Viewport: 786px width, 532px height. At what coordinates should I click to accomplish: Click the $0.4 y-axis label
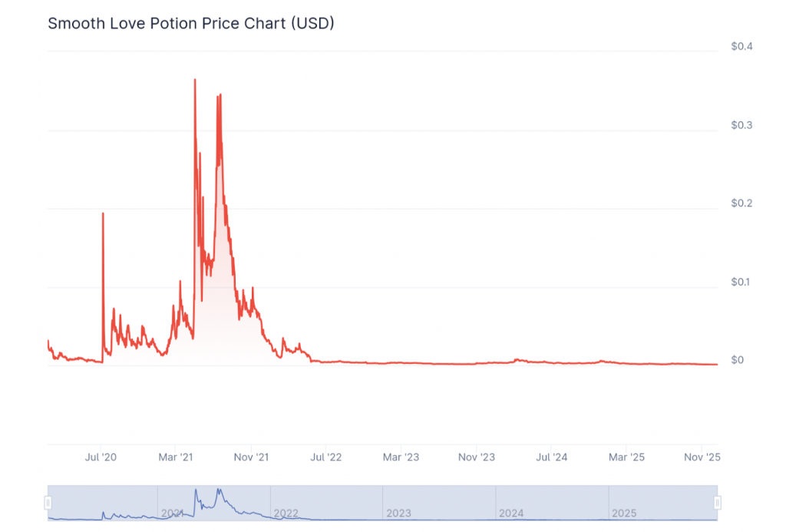click(741, 47)
